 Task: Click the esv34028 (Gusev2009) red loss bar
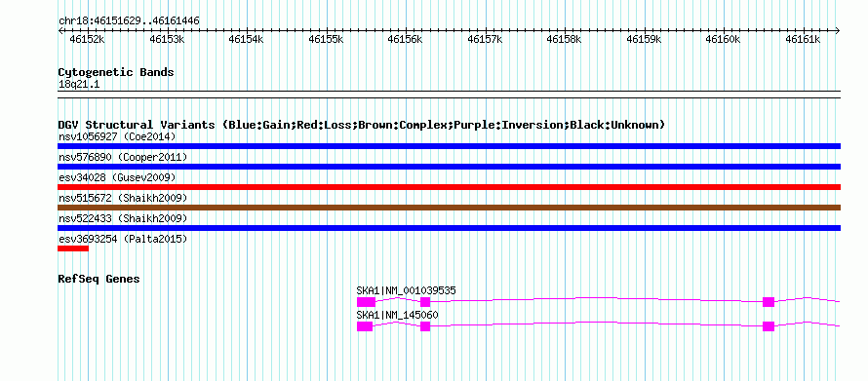tap(449, 187)
